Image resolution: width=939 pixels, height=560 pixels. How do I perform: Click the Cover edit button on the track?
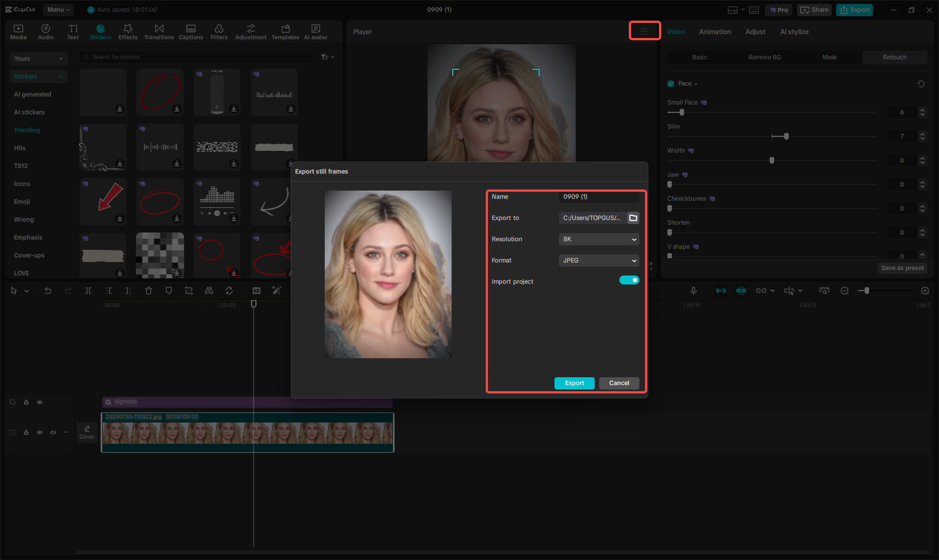(x=87, y=432)
